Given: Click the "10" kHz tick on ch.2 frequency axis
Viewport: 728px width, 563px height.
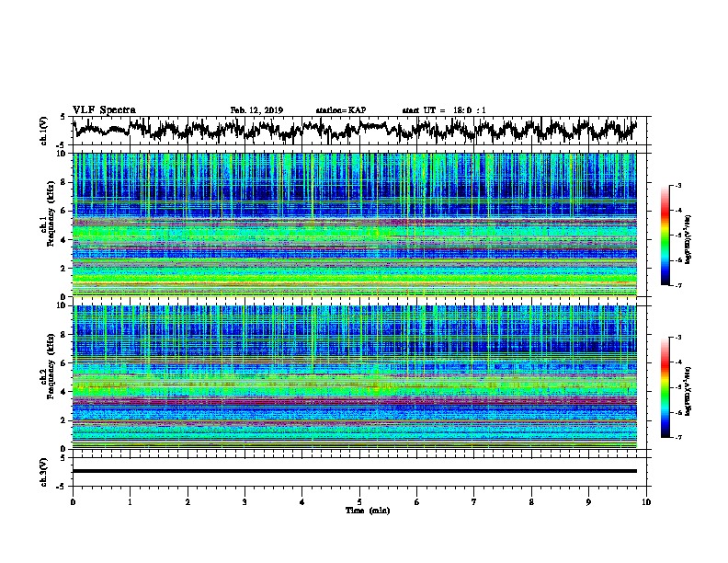Looking at the screenshot, I should pyautogui.click(x=63, y=305).
